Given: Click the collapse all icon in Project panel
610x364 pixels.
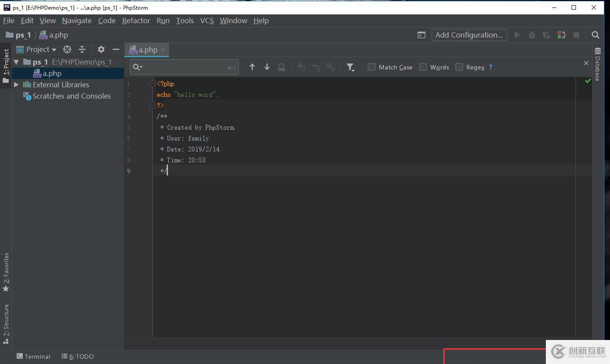Looking at the screenshot, I should pos(82,49).
